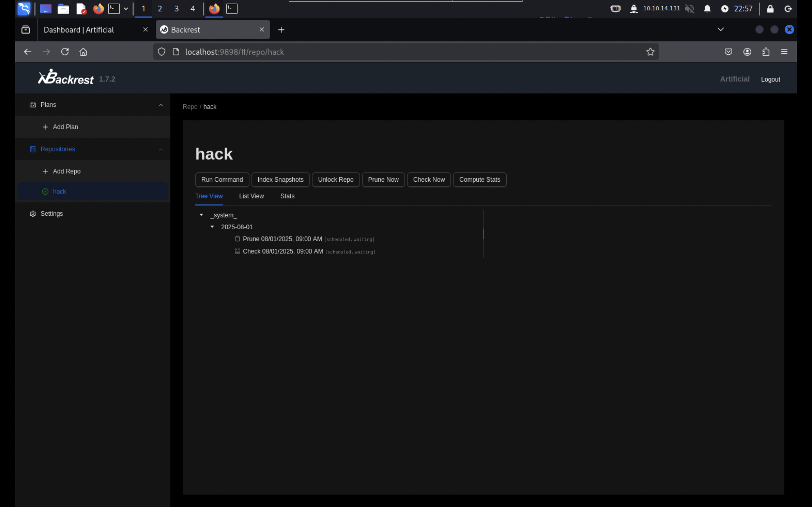Open the Firefox hamburger application menu
This screenshot has height=507, width=812.
point(784,52)
